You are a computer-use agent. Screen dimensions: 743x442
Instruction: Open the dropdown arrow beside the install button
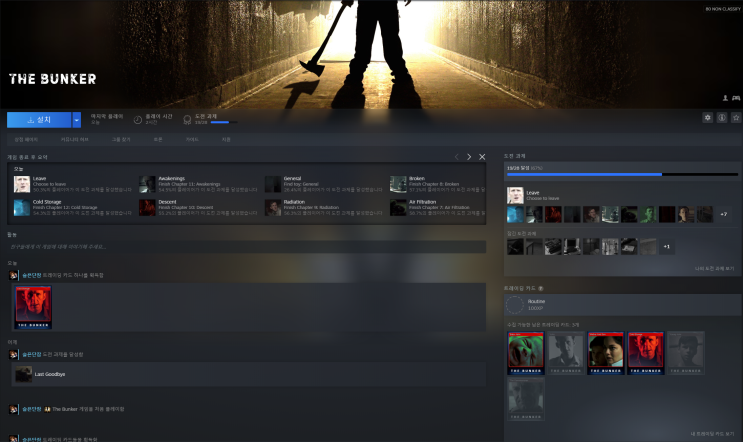point(76,120)
